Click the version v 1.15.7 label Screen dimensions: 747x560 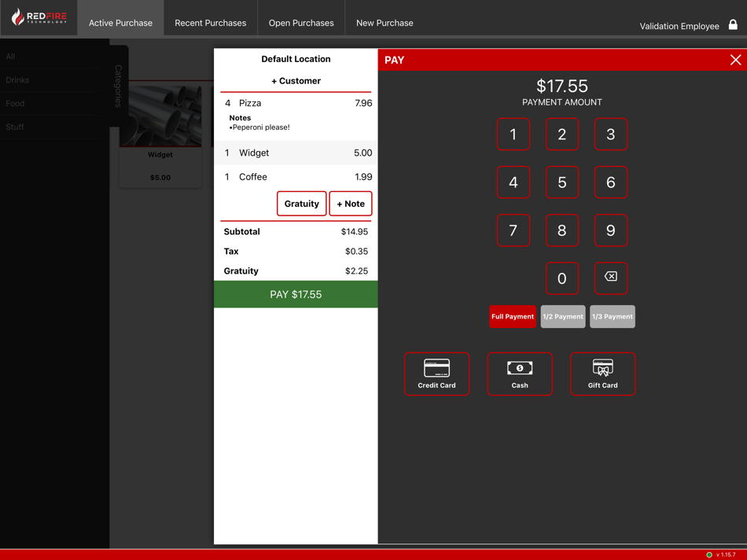point(726,554)
